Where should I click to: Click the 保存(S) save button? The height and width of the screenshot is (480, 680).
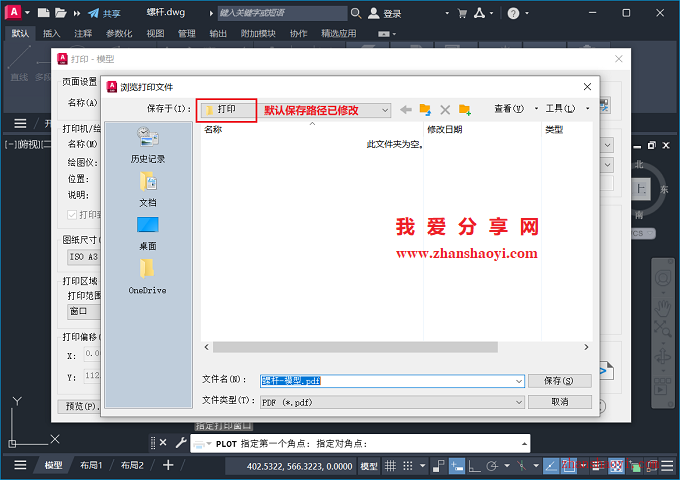[x=559, y=381]
